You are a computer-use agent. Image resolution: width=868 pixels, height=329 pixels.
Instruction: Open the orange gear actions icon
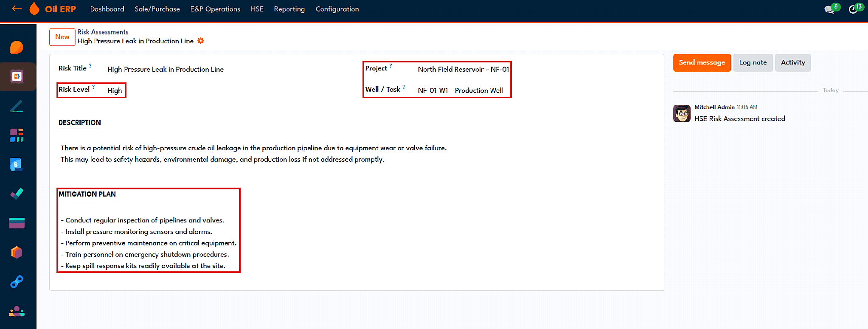coord(201,41)
